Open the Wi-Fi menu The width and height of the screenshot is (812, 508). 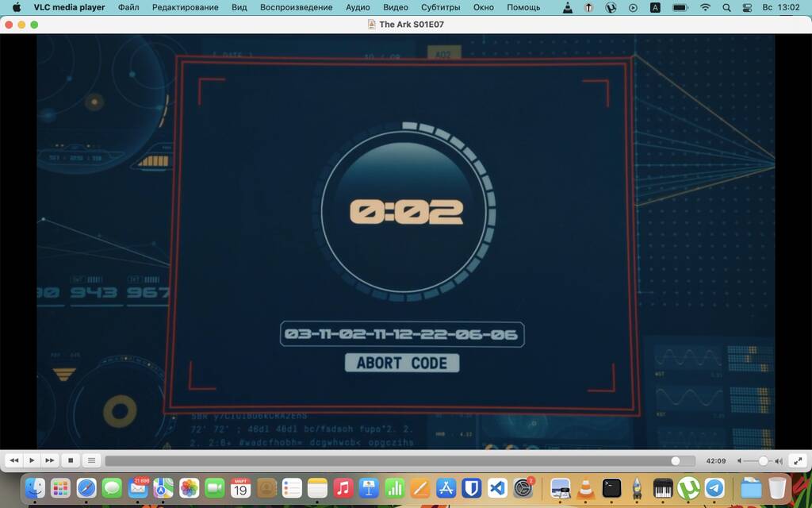pyautogui.click(x=705, y=7)
